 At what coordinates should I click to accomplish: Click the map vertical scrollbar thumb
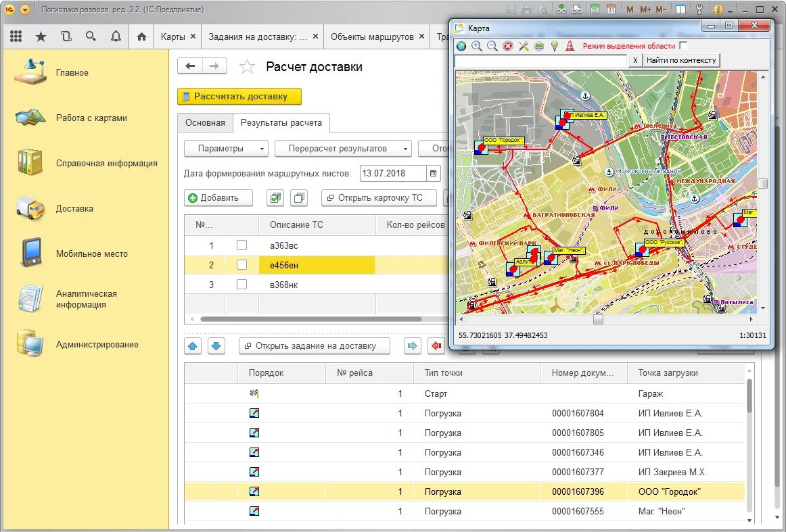[763, 184]
